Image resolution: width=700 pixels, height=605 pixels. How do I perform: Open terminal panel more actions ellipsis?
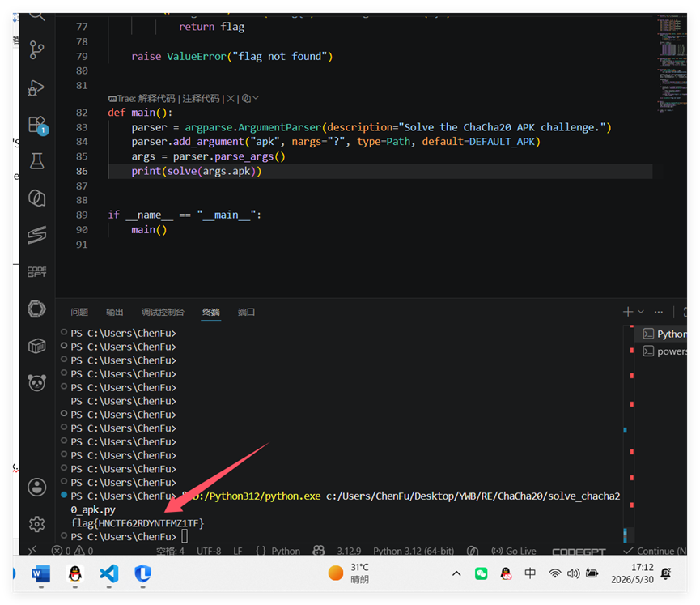(659, 312)
